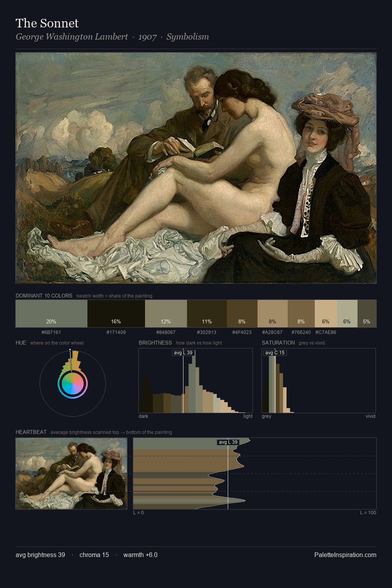Click the "avg L 39" label in Brightness histogram
This screenshot has width=392, height=588.
(x=183, y=353)
